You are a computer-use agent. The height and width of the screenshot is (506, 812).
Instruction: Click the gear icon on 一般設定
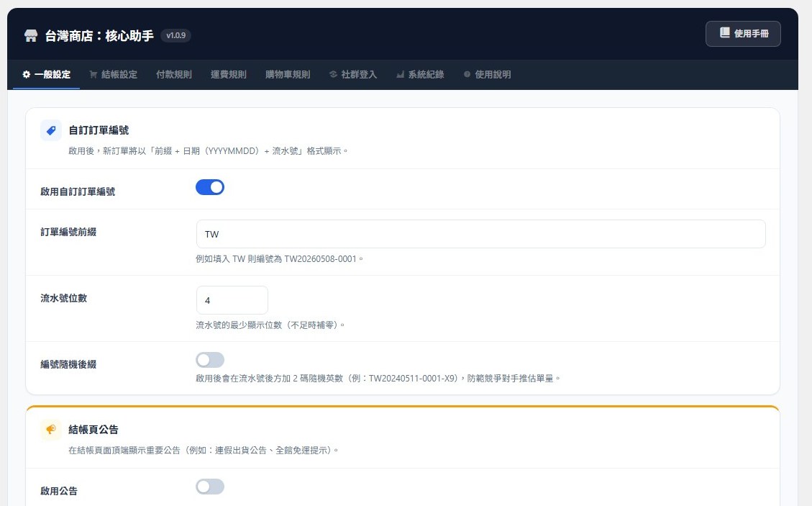coord(27,74)
